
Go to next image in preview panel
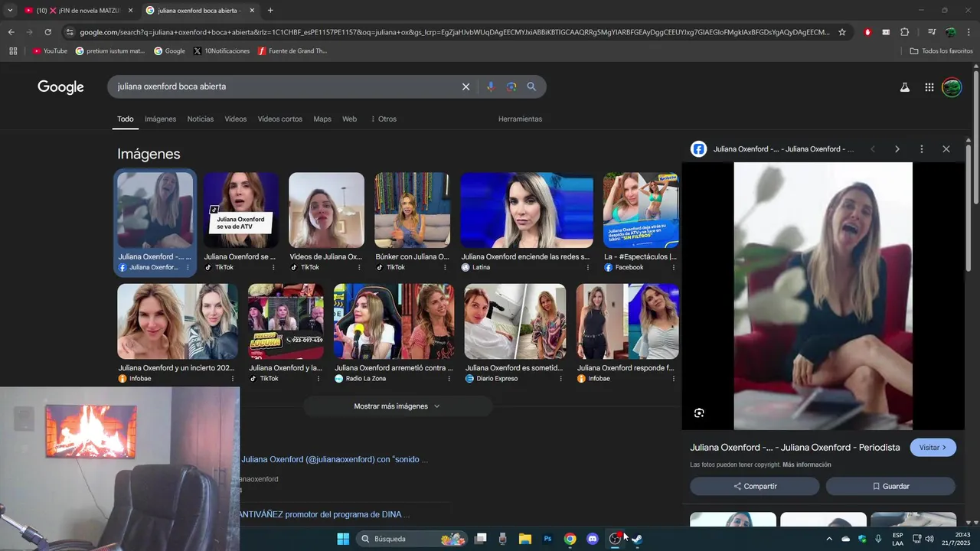coord(897,149)
